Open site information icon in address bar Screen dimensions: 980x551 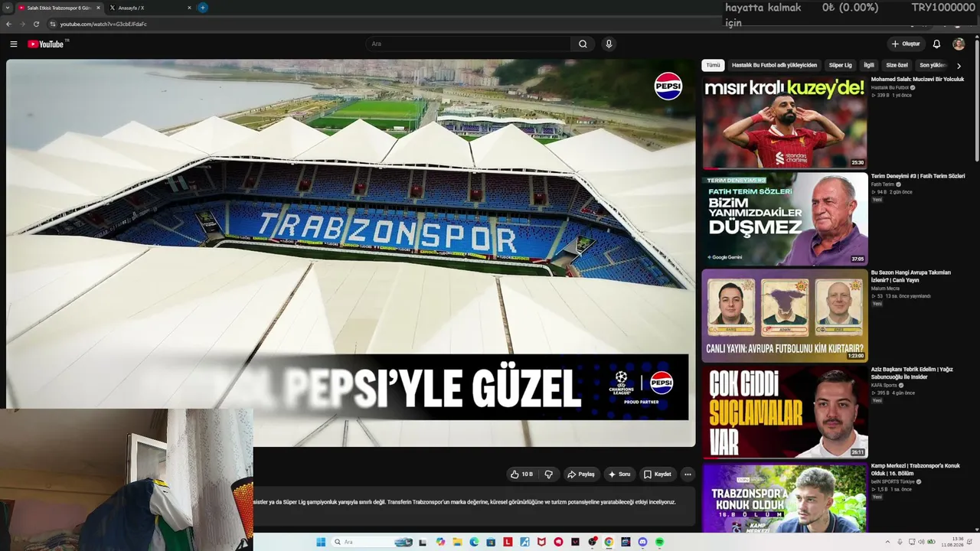click(x=53, y=24)
